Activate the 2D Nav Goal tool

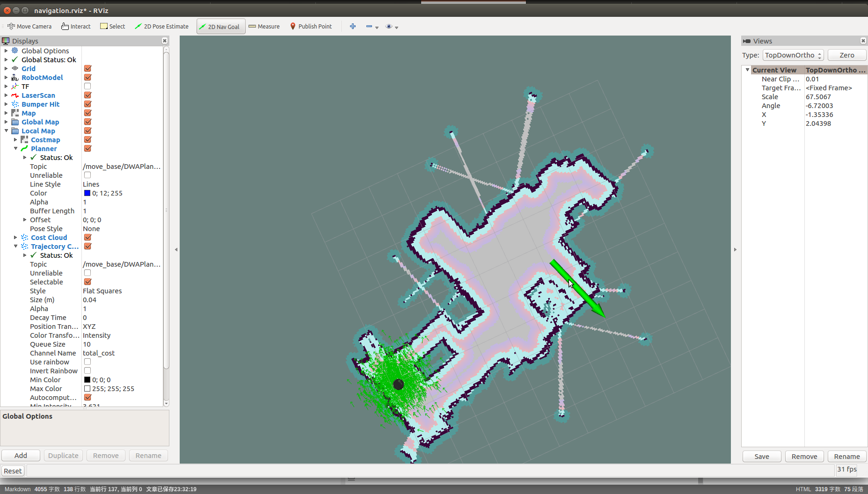tap(221, 27)
